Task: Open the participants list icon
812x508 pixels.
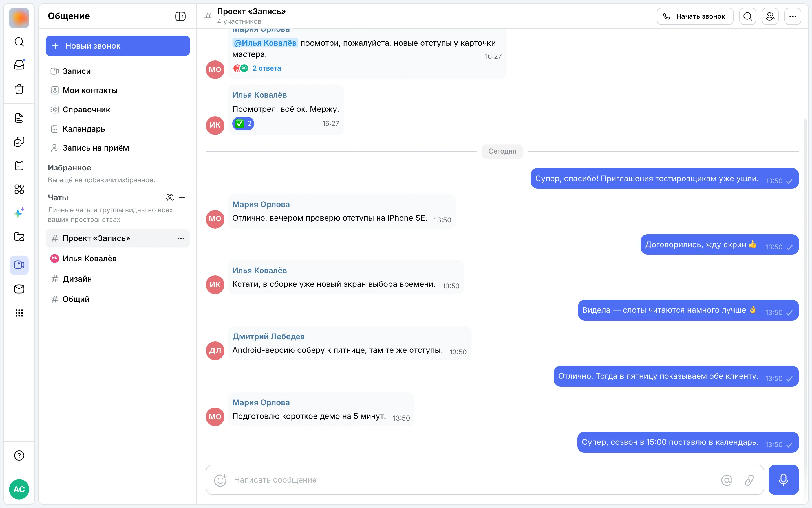Action: pyautogui.click(x=770, y=16)
